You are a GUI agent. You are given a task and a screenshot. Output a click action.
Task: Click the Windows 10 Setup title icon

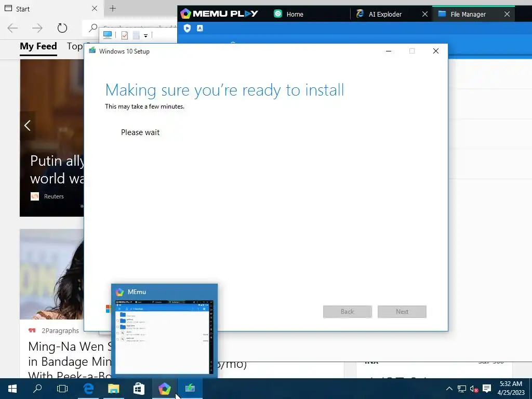pos(92,51)
